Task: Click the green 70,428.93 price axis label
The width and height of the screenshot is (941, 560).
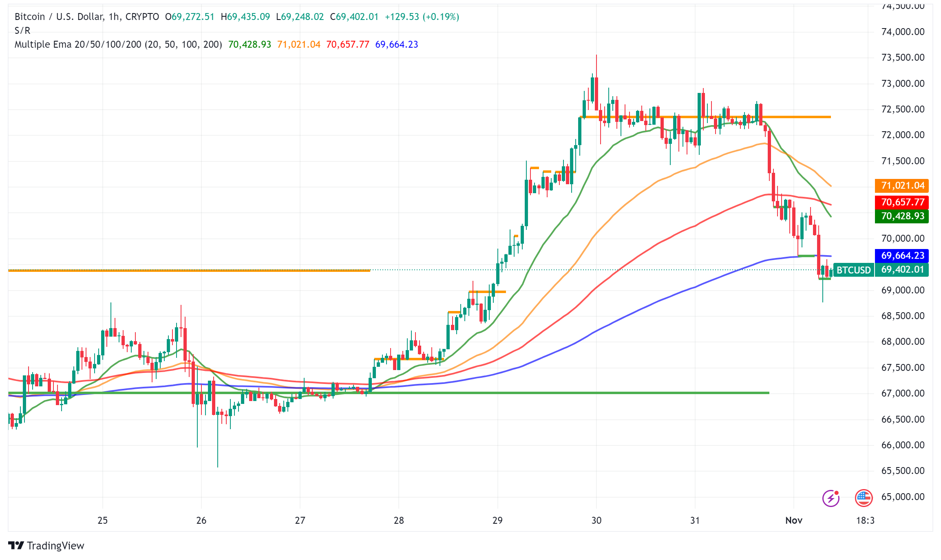Action: (x=902, y=216)
